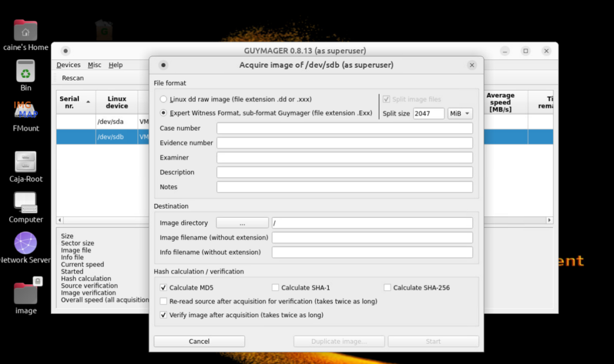Toggle the Calculate MD5 checkbox
The height and width of the screenshot is (364, 614).
pyautogui.click(x=163, y=288)
